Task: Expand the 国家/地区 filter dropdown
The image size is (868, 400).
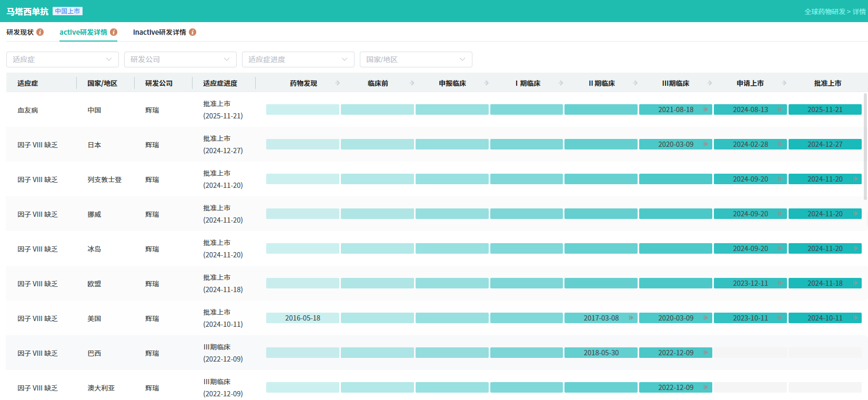Action: tap(416, 59)
